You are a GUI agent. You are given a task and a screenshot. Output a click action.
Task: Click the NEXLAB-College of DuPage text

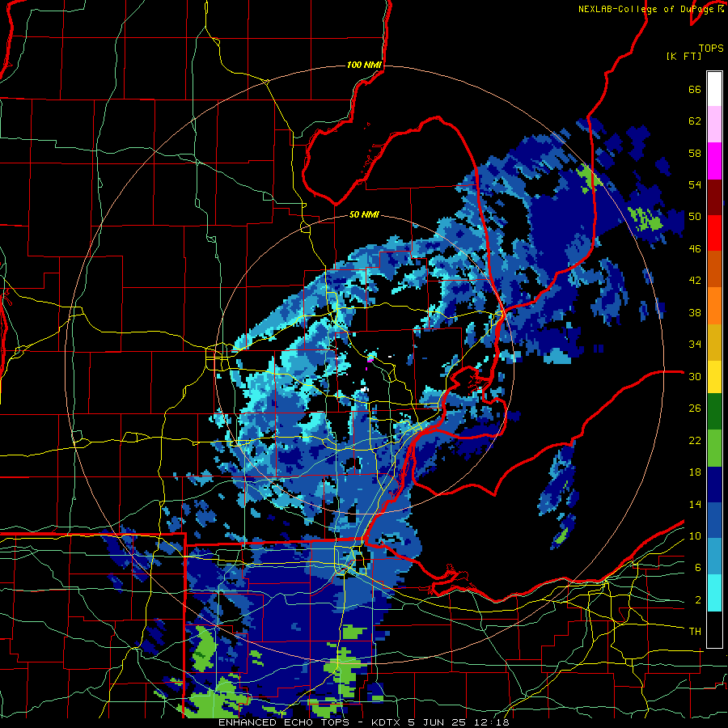click(x=646, y=9)
